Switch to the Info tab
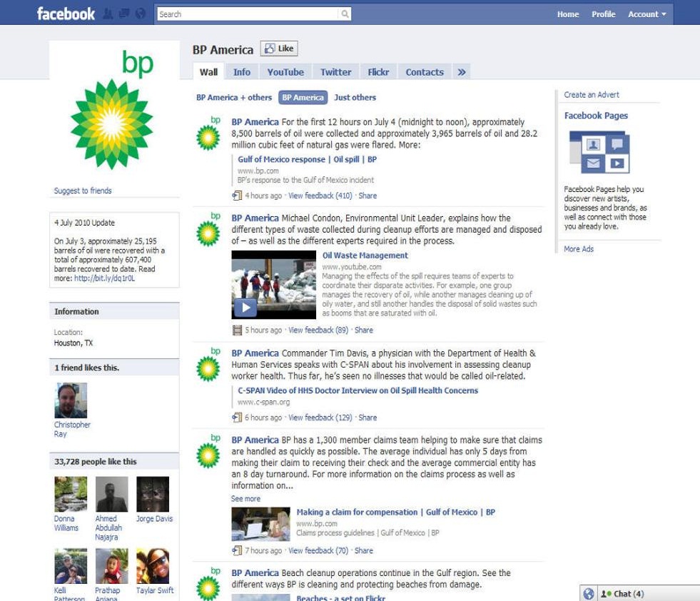Screen dimensions: 700x601 (x=242, y=72)
